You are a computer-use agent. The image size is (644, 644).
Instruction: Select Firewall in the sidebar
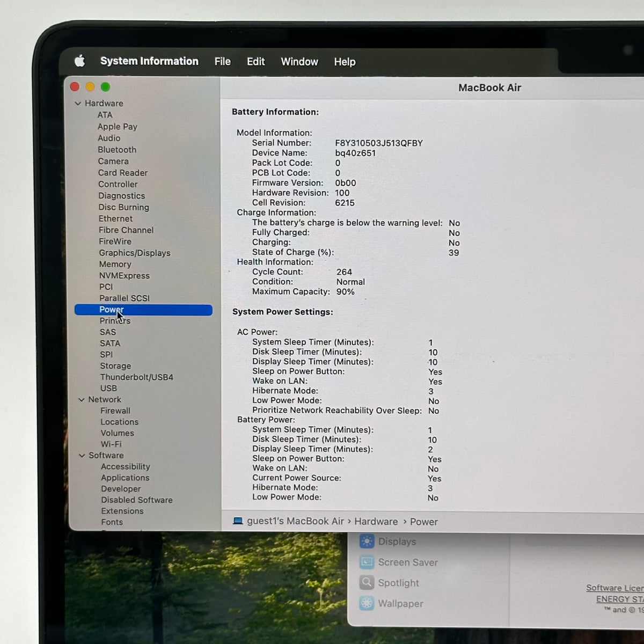coord(115,411)
